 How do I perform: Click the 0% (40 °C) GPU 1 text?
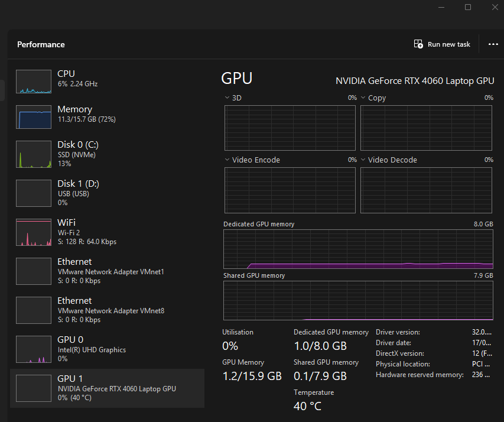[x=74, y=398]
